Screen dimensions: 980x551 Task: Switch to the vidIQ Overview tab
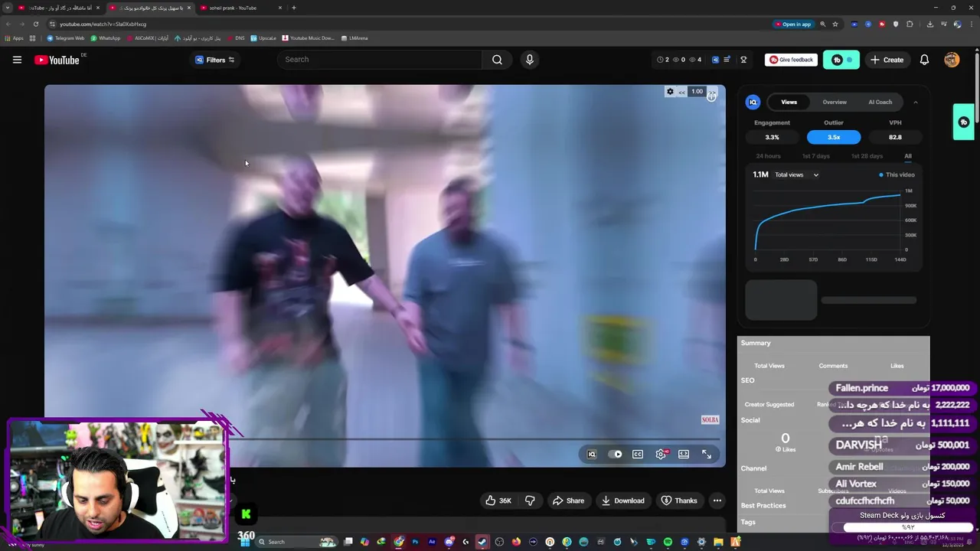pos(835,102)
